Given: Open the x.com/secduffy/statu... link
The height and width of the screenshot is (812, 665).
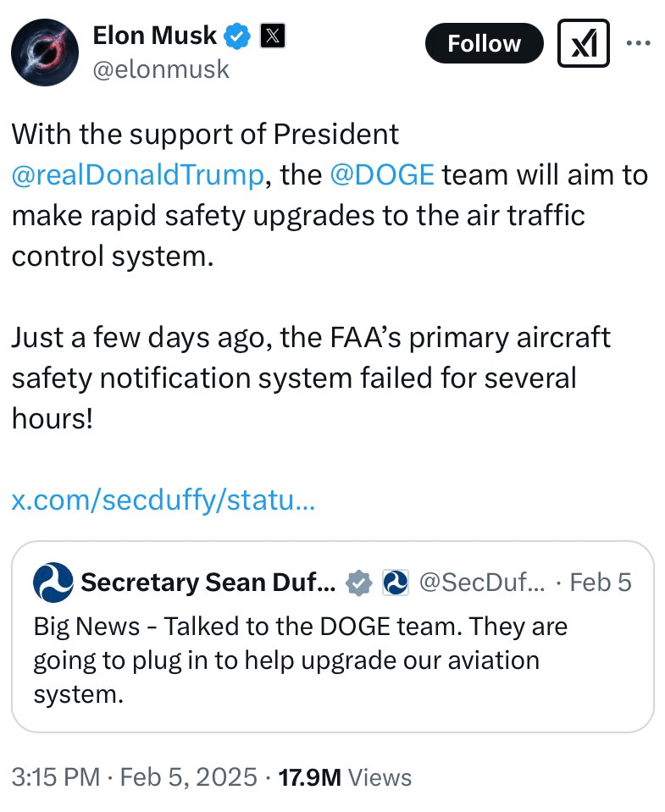Looking at the screenshot, I should [x=163, y=500].
